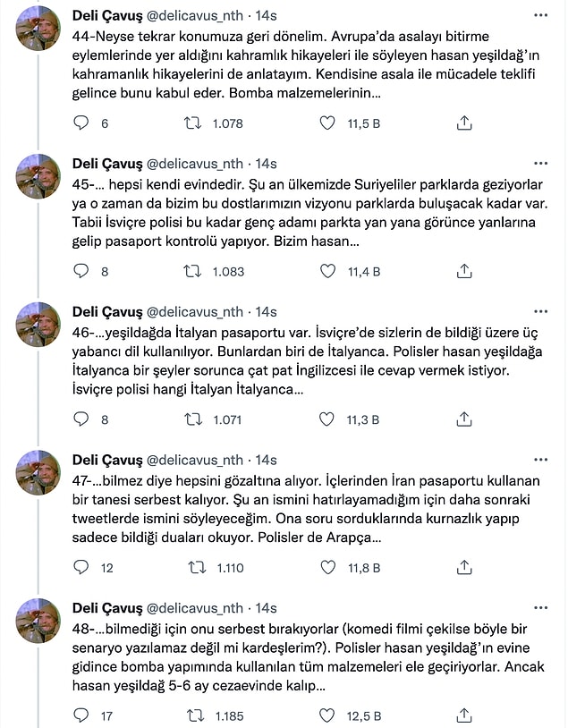Like the tweet with 11,4 B likes
568x728 pixels.
(x=327, y=271)
